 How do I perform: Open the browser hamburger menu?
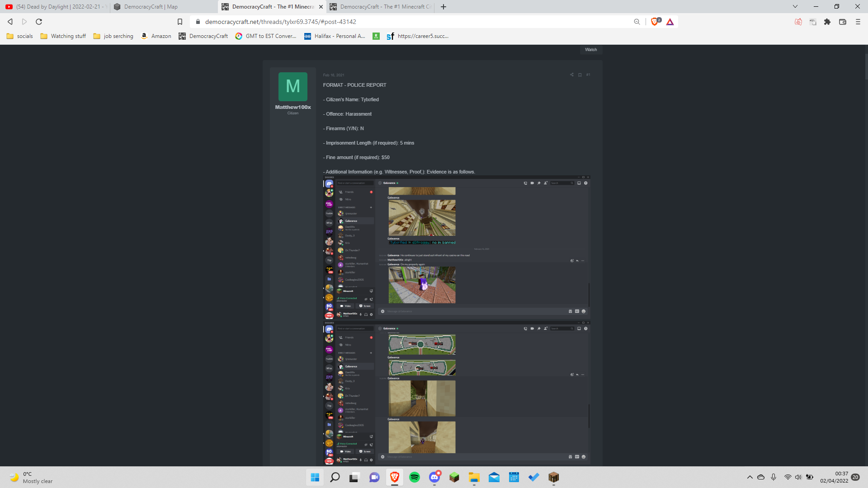[858, 22]
